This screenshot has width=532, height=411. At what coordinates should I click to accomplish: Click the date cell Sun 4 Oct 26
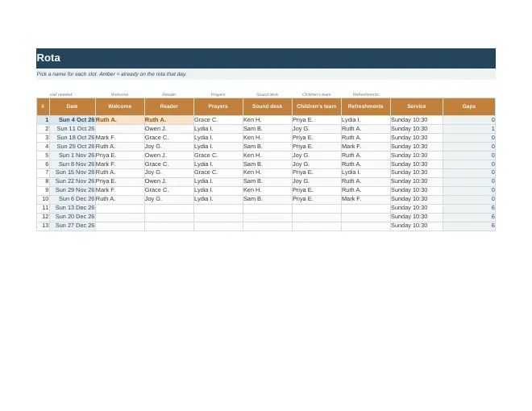click(73, 120)
